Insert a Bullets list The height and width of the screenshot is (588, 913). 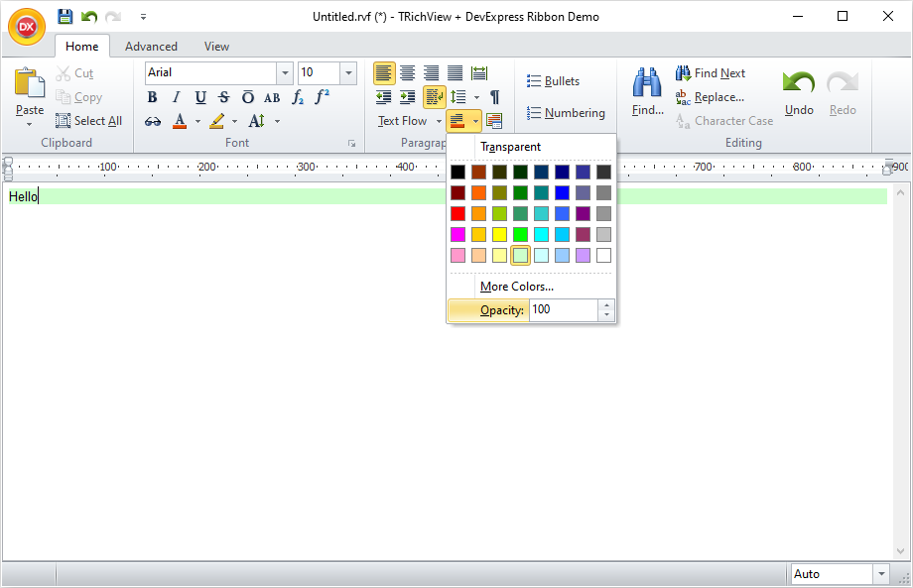[553, 81]
